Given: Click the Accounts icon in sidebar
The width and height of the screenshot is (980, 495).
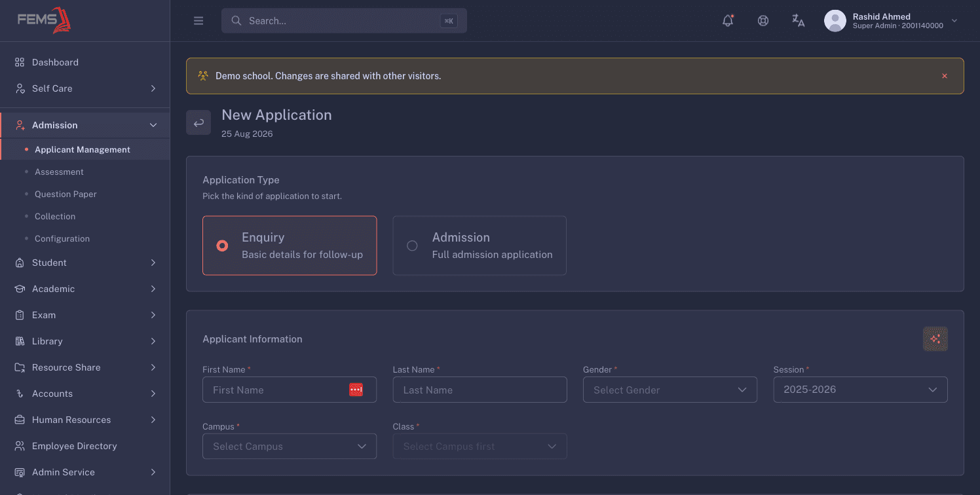Looking at the screenshot, I should click(20, 394).
